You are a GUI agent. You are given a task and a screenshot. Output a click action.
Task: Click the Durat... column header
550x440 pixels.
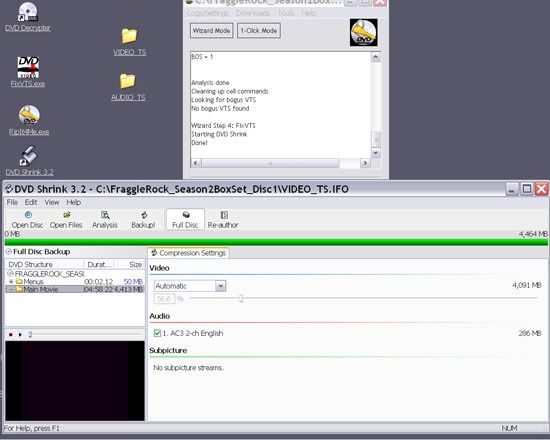coord(99,264)
